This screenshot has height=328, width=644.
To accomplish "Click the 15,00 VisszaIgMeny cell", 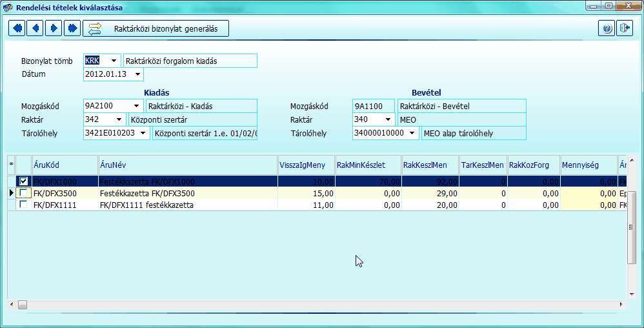I will coord(307,193).
